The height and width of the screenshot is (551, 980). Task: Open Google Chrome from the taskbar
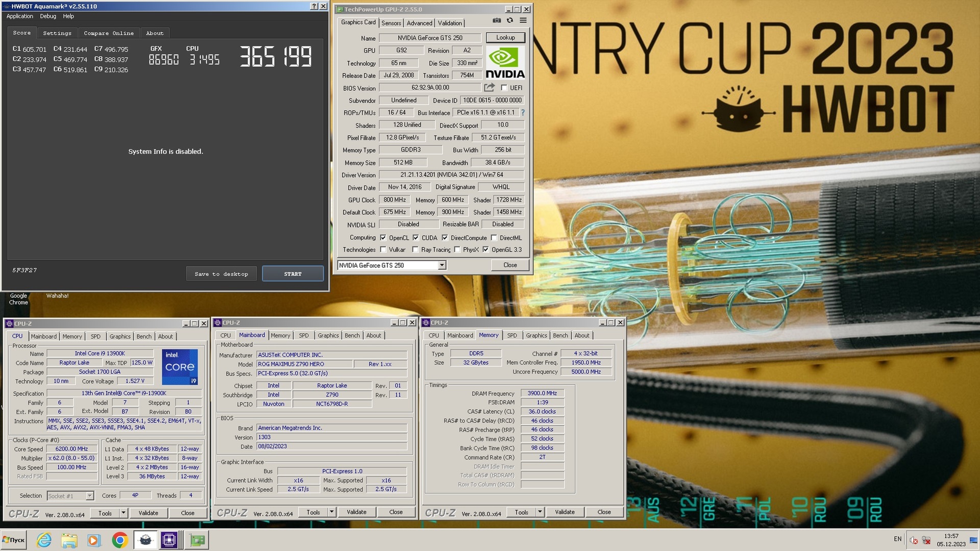(119, 540)
